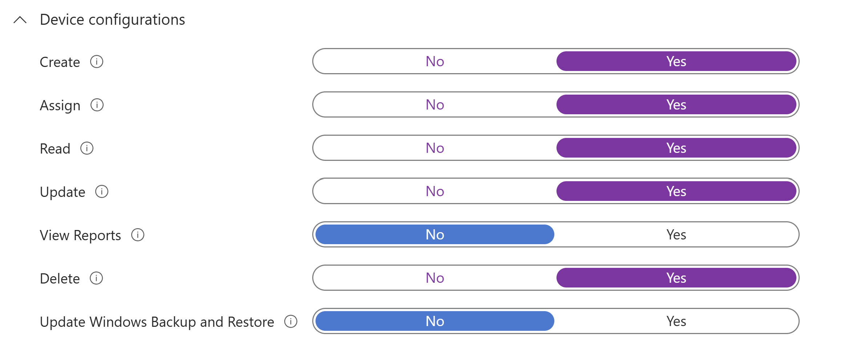
Task: Click the Update Windows Backup and Restore info icon
Action: [291, 321]
